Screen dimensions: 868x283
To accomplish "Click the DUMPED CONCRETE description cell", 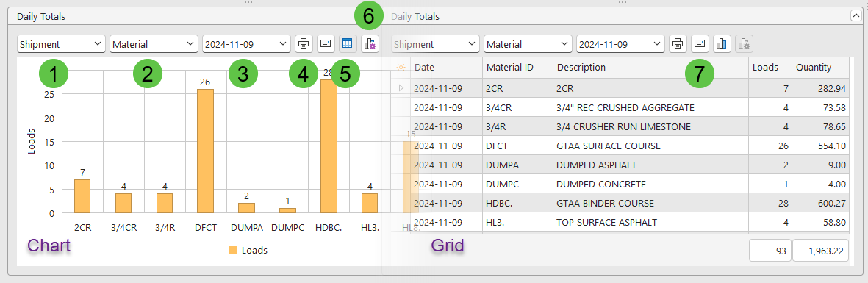I will pyautogui.click(x=650, y=184).
